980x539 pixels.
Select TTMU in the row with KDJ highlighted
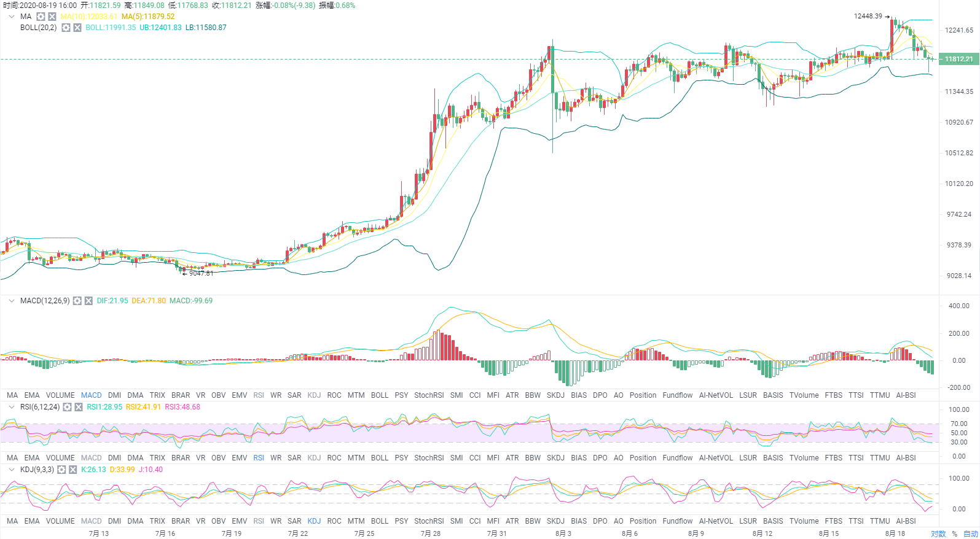[x=880, y=521]
